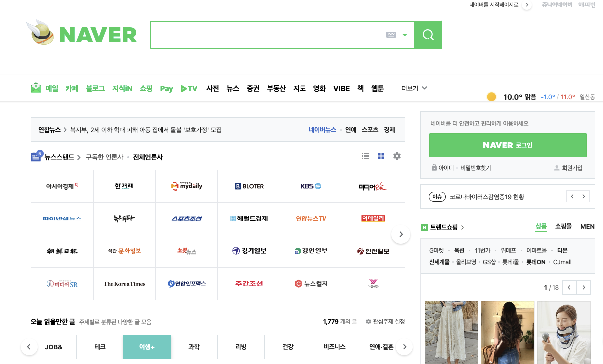The width and height of the screenshot is (603, 364).
Task: Open the 주간조선 press logo
Action: tap(249, 283)
